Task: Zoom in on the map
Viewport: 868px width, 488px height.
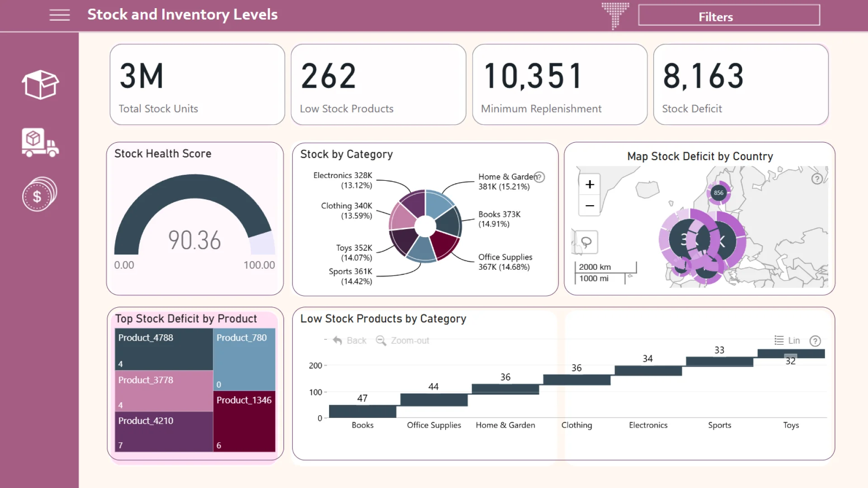Action: pos(590,184)
